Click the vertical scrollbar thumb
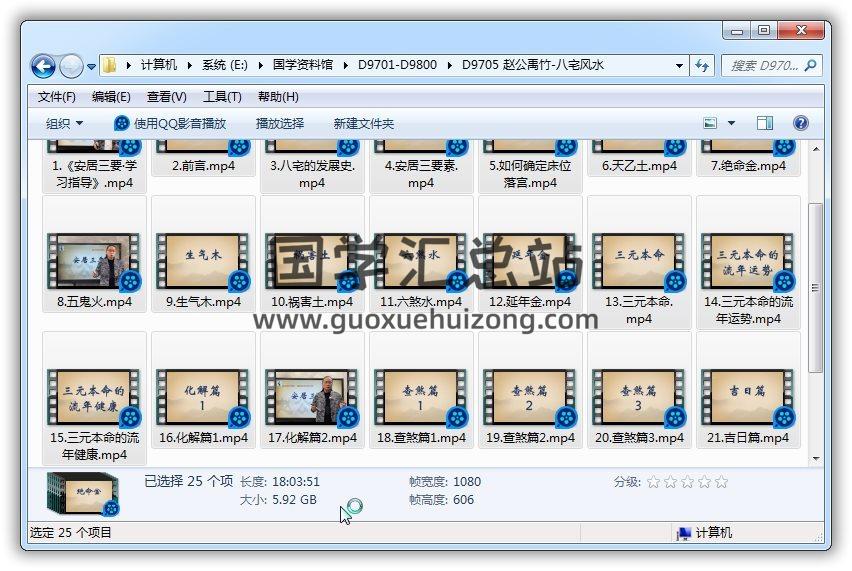Viewport: 852px width, 571px height. (816, 288)
